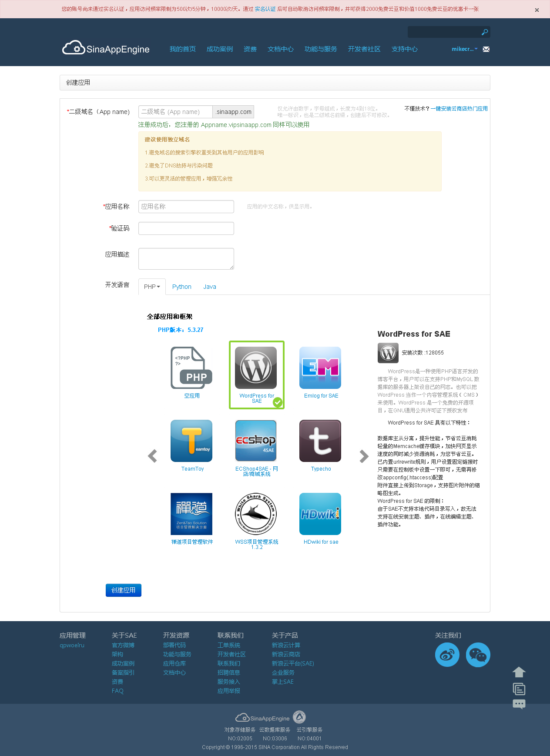Go to previous page of app templates

[x=152, y=456]
